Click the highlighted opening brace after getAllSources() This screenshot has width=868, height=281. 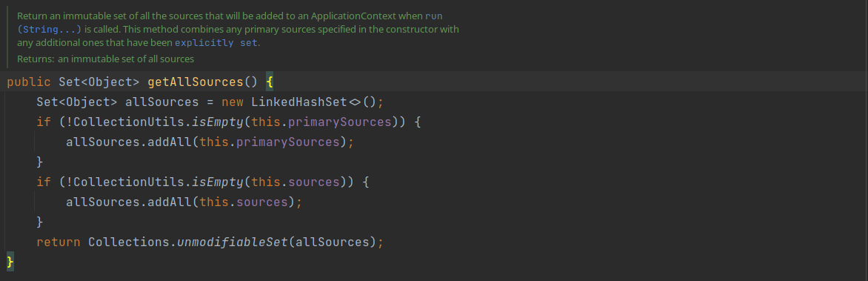coord(270,82)
